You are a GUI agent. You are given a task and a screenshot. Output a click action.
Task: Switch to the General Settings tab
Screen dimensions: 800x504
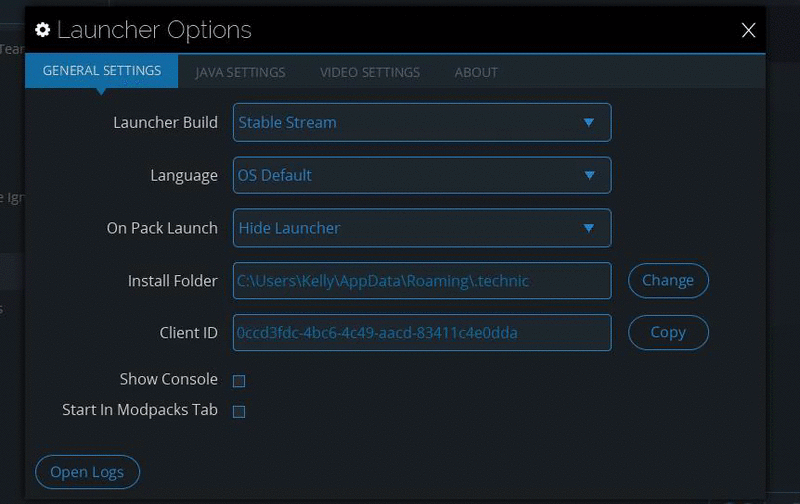tap(102, 71)
